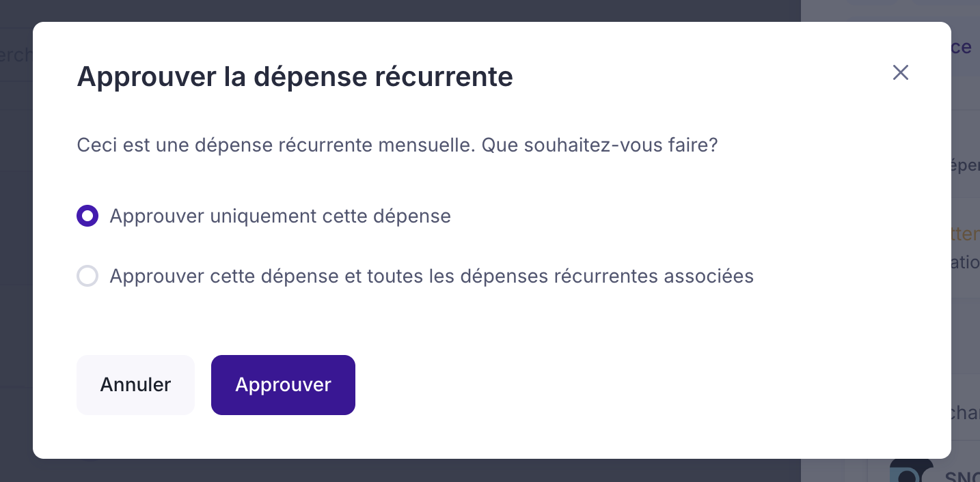The width and height of the screenshot is (980, 482).
Task: Click the 'Approuver la dépense récurrente' dialog title
Action: click(295, 77)
